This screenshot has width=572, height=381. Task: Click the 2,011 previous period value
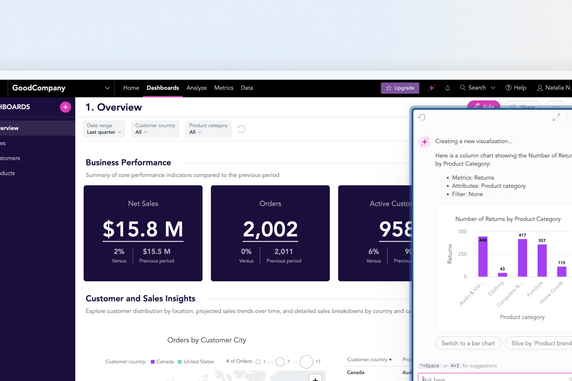pos(283,251)
